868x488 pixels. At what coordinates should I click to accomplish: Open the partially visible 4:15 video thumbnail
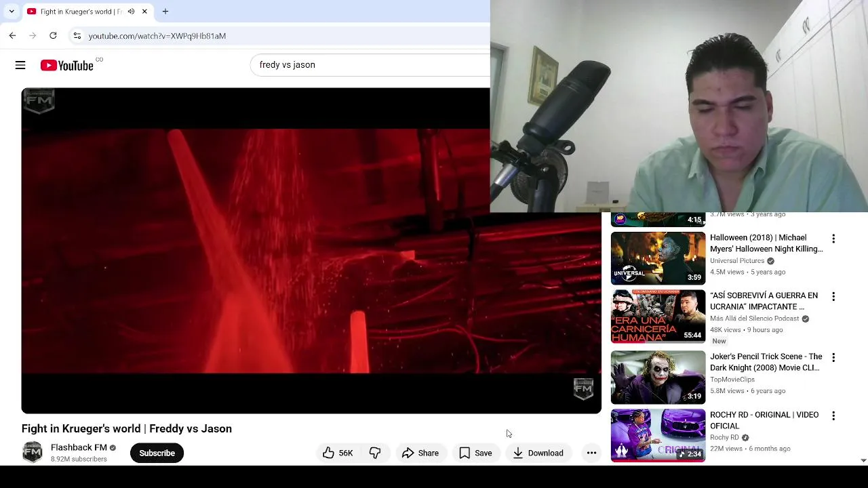click(x=658, y=220)
